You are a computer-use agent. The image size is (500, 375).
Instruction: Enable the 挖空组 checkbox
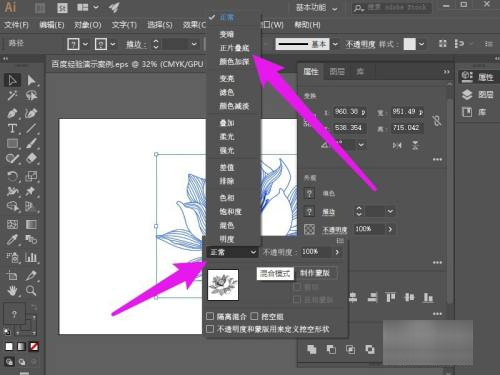pos(254,316)
